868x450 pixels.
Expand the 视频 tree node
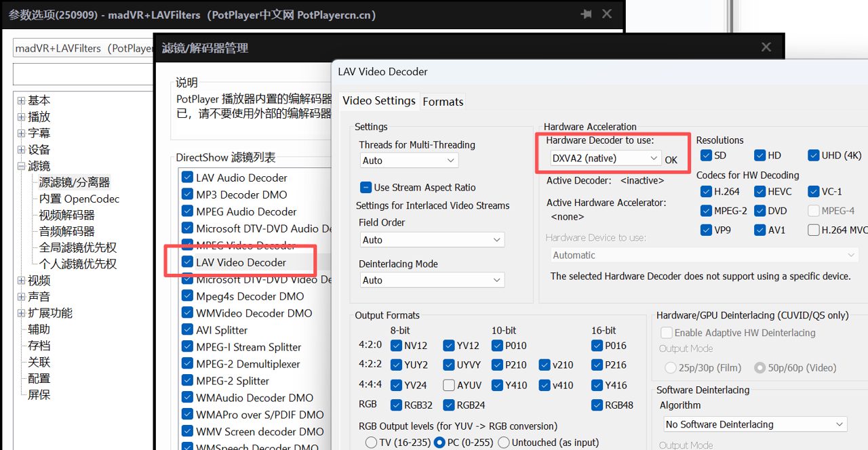tap(21, 281)
